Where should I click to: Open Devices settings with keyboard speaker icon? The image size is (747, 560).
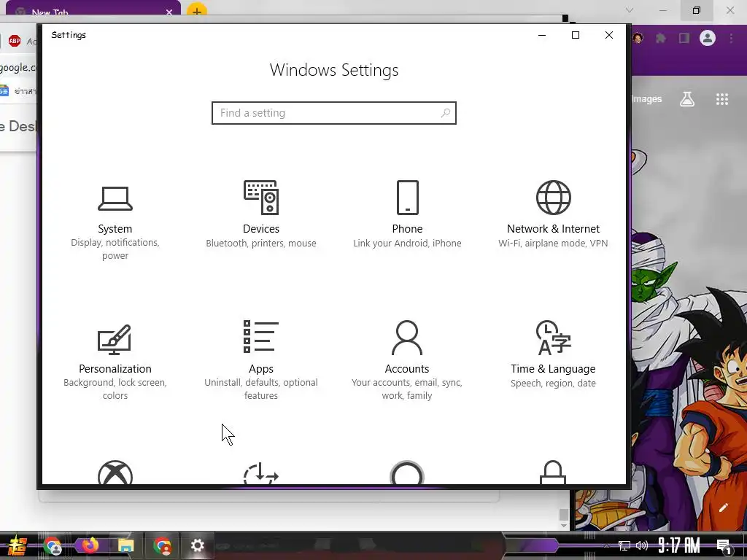261,198
